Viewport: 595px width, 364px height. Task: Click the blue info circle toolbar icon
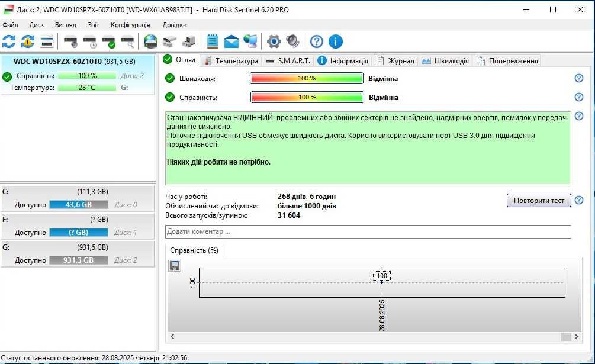pyautogui.click(x=336, y=41)
